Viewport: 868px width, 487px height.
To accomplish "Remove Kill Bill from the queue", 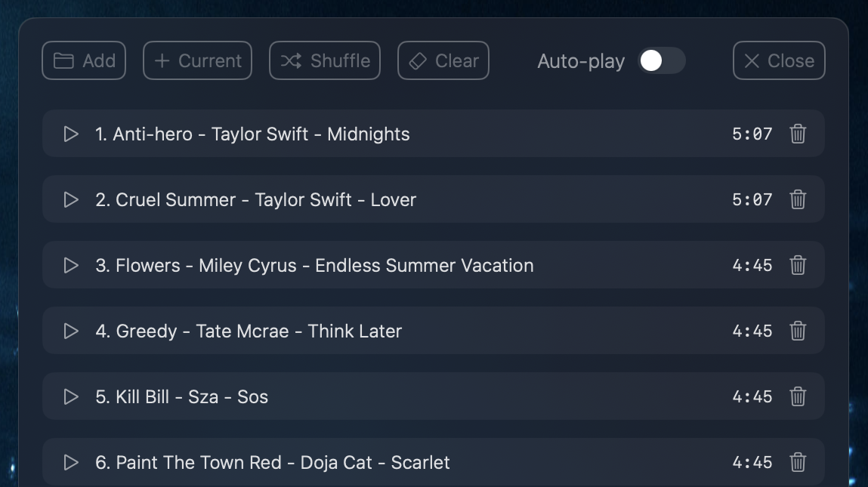I will pos(798,397).
